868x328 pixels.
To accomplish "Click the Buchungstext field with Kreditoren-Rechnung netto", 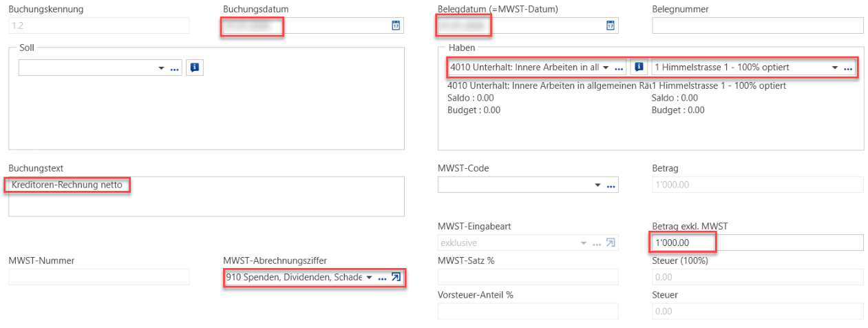I will click(x=207, y=197).
